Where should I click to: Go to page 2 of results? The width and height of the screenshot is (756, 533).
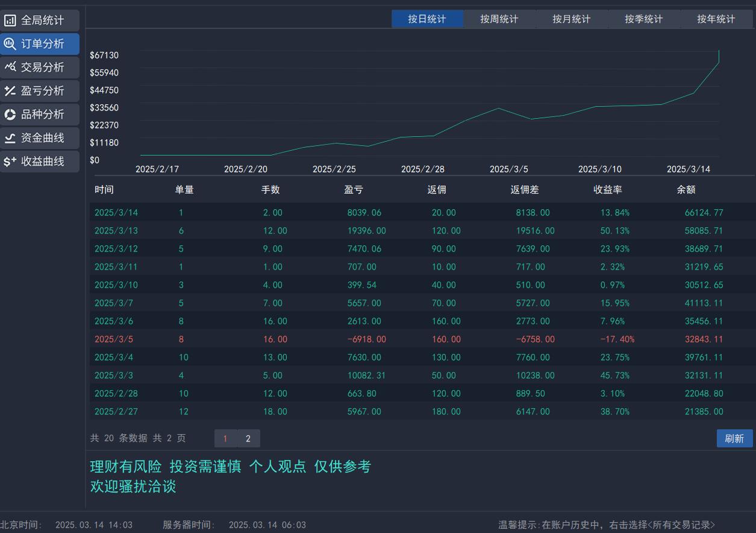[x=249, y=438]
